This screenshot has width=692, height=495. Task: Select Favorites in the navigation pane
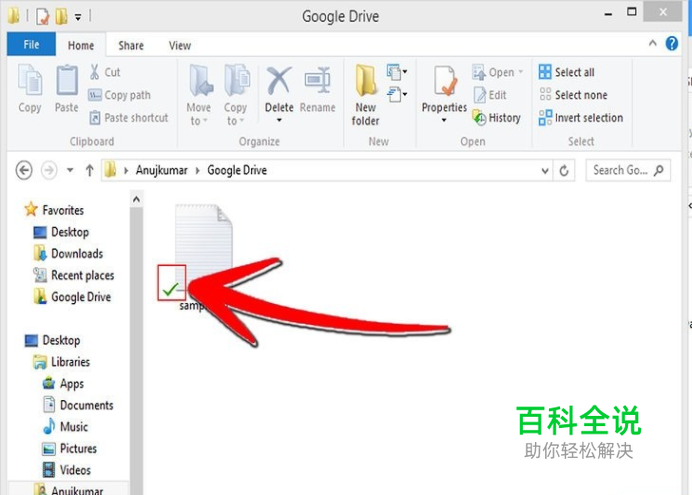(54, 210)
